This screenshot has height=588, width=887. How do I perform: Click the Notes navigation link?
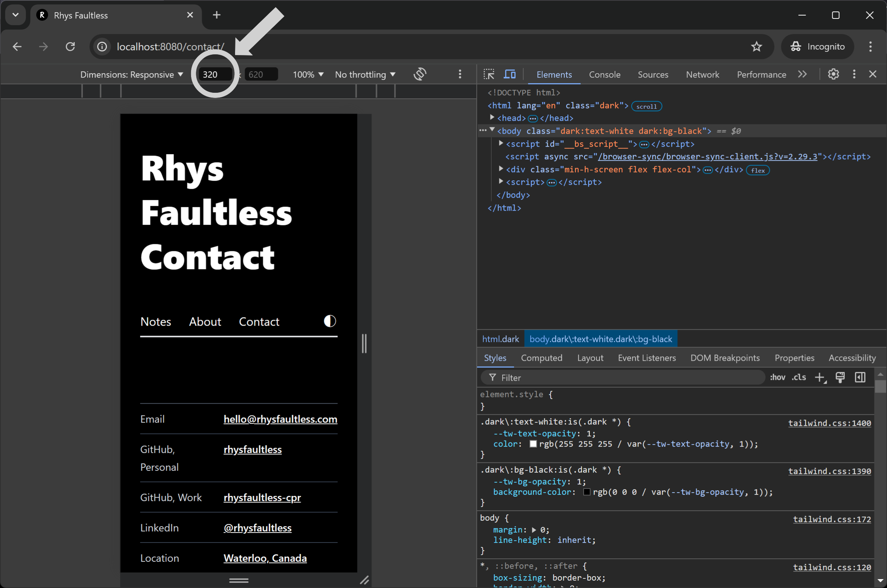tap(156, 322)
